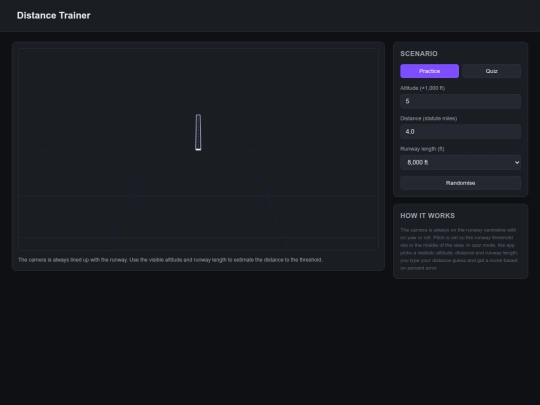Click the SCENARIO heading
This screenshot has height=405, width=540.
[419, 54]
